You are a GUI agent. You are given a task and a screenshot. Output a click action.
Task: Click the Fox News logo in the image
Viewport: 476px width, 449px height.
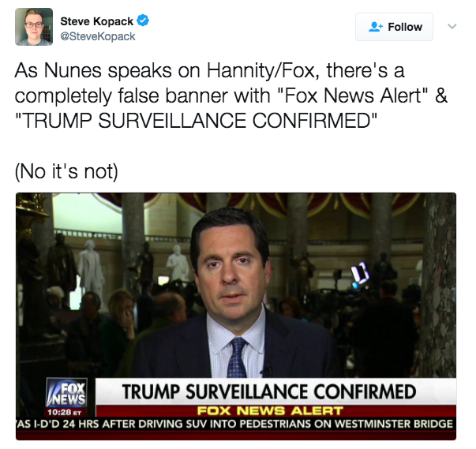[x=67, y=393]
